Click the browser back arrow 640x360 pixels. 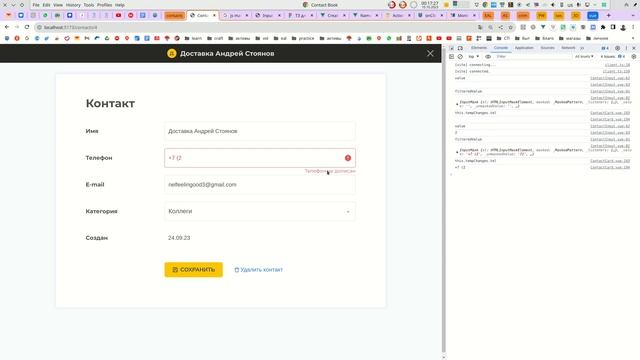7,27
